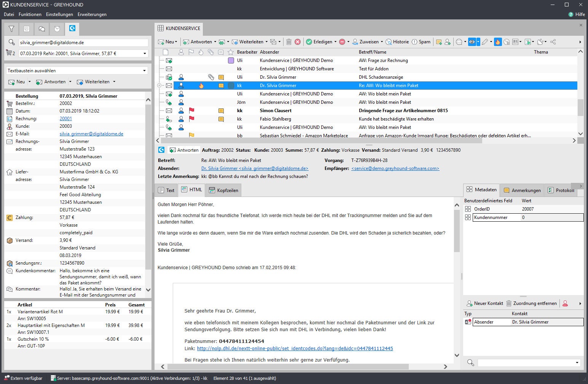Open the Erweiterungen menu
588x384 pixels.
click(x=92, y=14)
